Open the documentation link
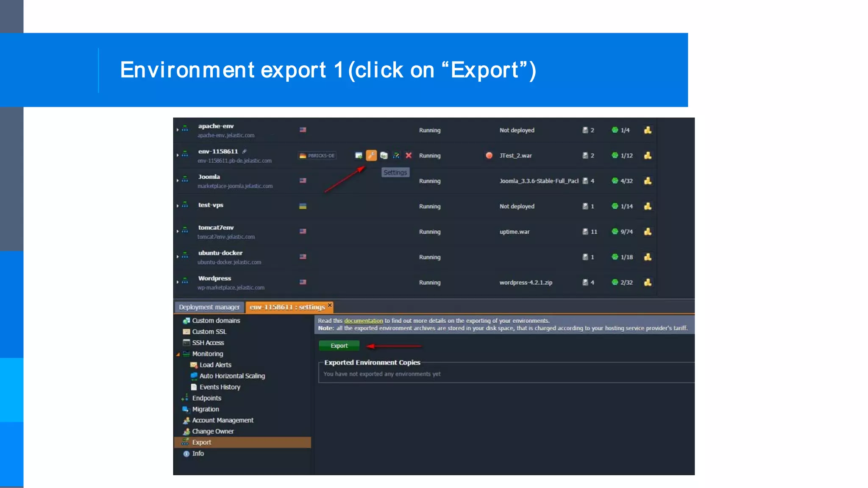Image resolution: width=868 pixels, height=488 pixels. click(x=363, y=321)
